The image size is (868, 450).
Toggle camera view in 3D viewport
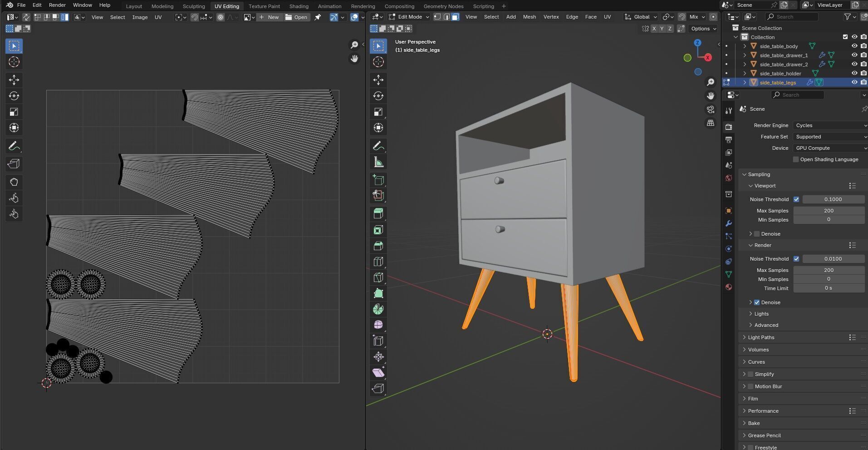coord(711,109)
